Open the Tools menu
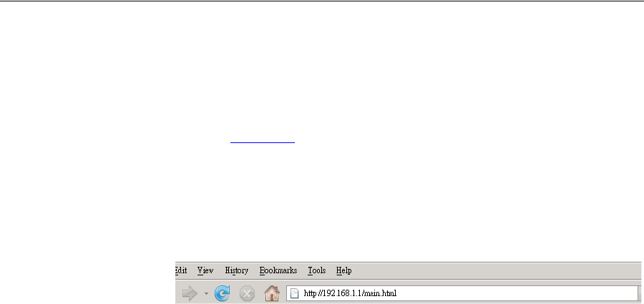644x304 pixels. (317, 270)
